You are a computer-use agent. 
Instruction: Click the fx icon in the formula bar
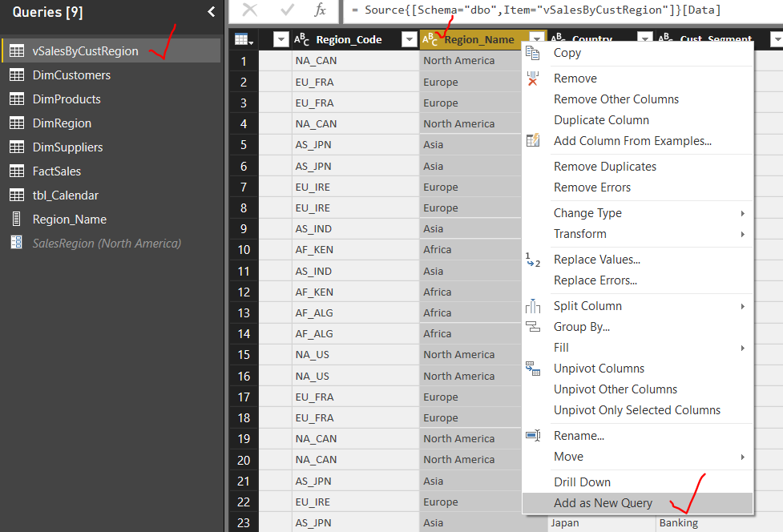(x=320, y=10)
